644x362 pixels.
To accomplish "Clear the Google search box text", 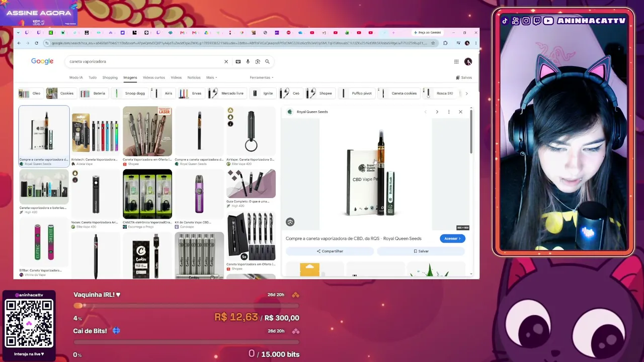I will 226,61.
